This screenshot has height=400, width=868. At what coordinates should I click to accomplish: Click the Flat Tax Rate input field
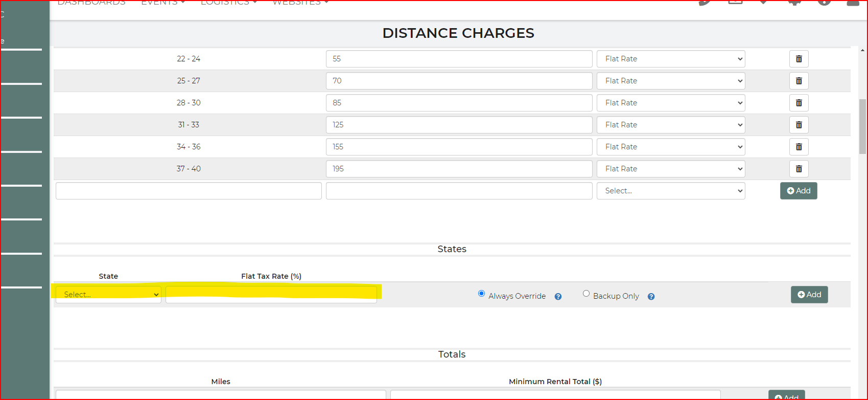tap(271, 295)
